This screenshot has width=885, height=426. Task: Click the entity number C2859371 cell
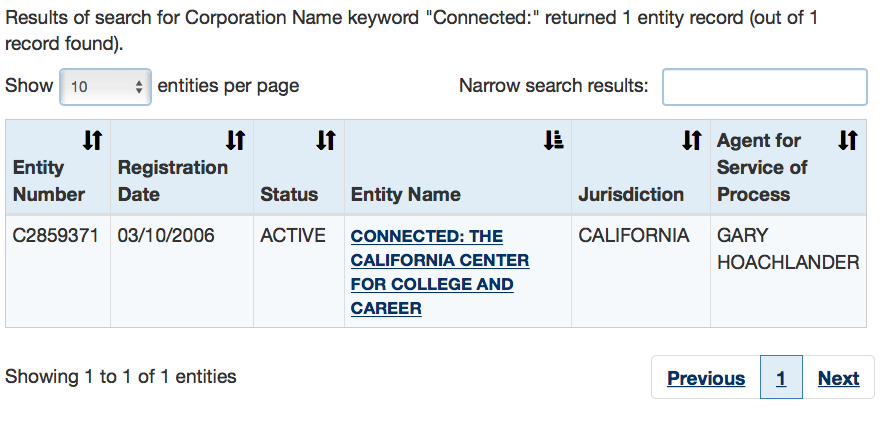coord(55,236)
